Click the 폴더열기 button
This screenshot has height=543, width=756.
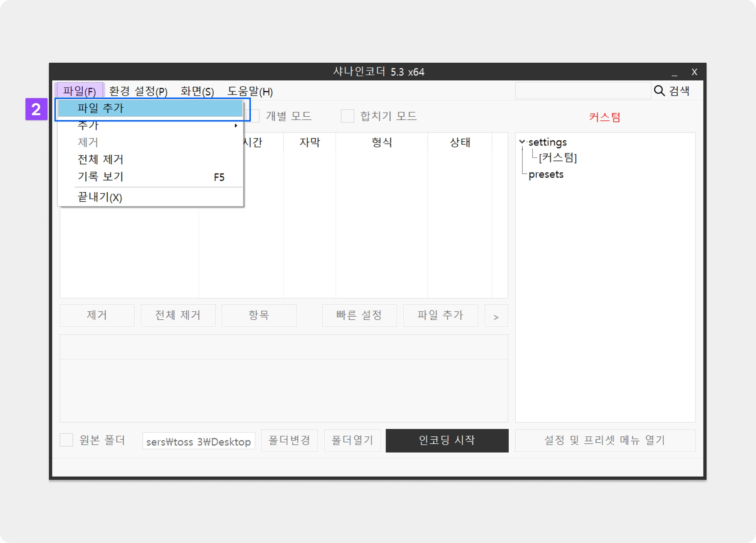352,440
